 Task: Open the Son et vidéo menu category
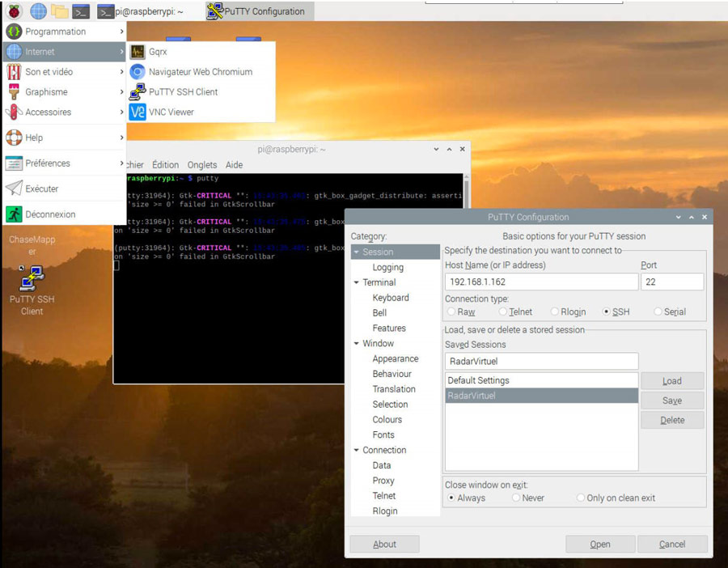[x=65, y=71]
